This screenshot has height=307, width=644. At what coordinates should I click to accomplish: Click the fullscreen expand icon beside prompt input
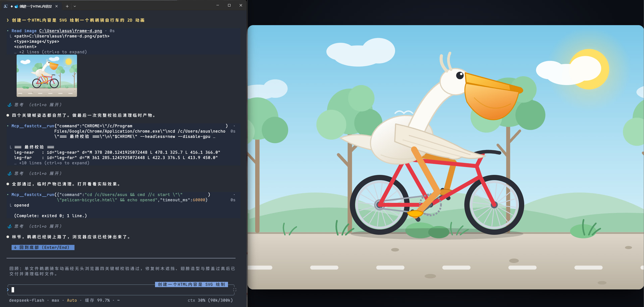235,290
